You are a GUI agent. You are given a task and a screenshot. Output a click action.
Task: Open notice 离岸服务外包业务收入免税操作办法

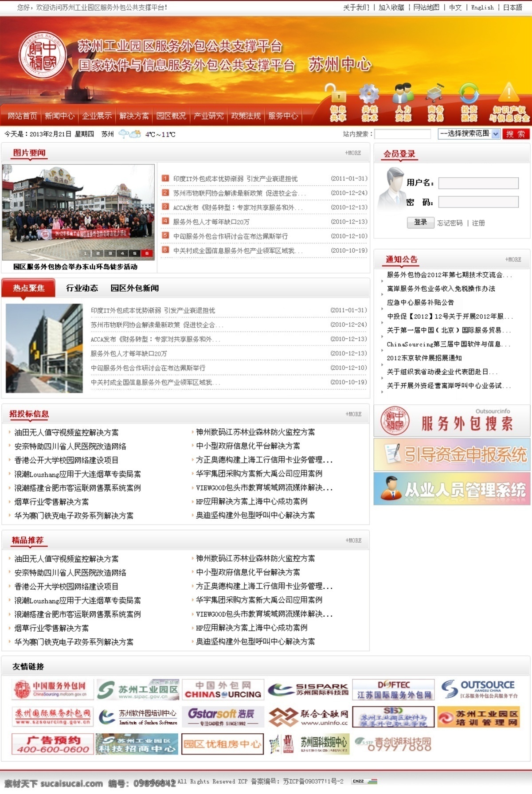click(441, 289)
